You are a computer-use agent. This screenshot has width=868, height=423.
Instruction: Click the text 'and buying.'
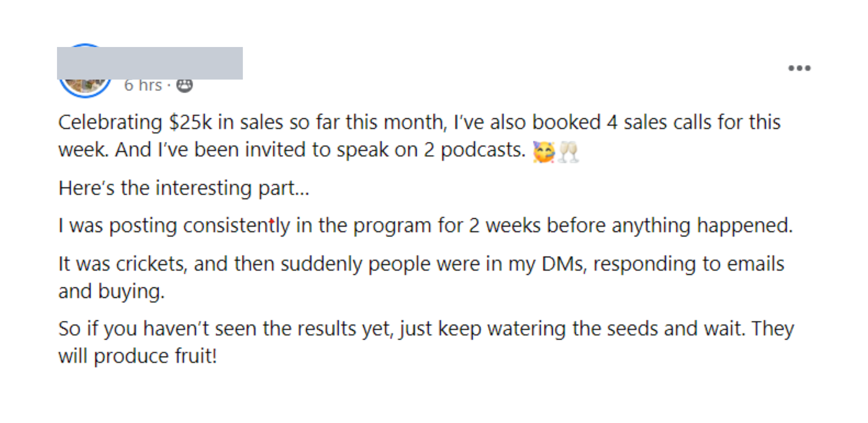click(111, 291)
